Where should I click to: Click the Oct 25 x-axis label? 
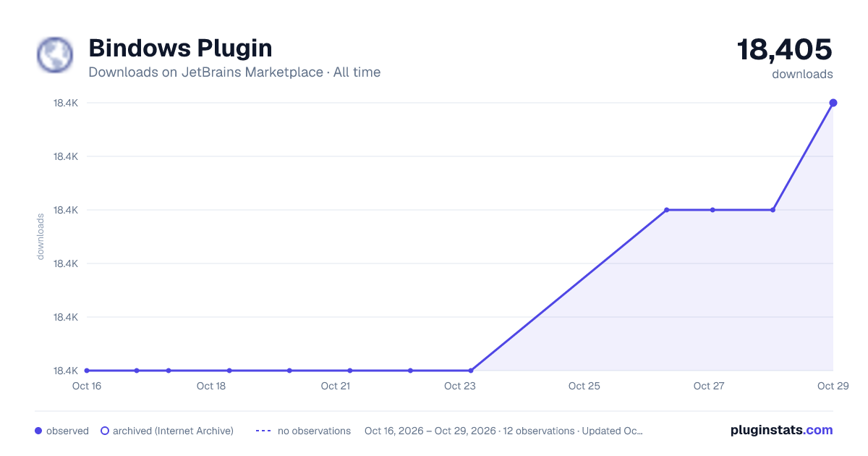(x=584, y=386)
